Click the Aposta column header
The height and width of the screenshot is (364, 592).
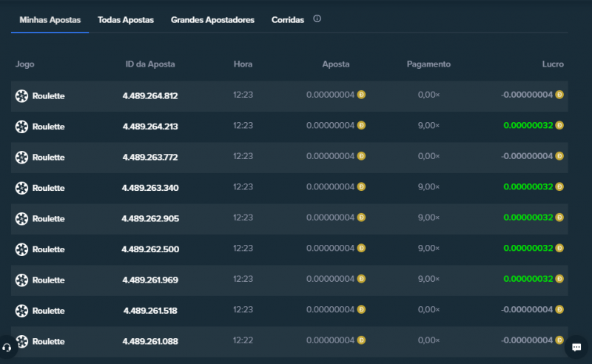[336, 64]
